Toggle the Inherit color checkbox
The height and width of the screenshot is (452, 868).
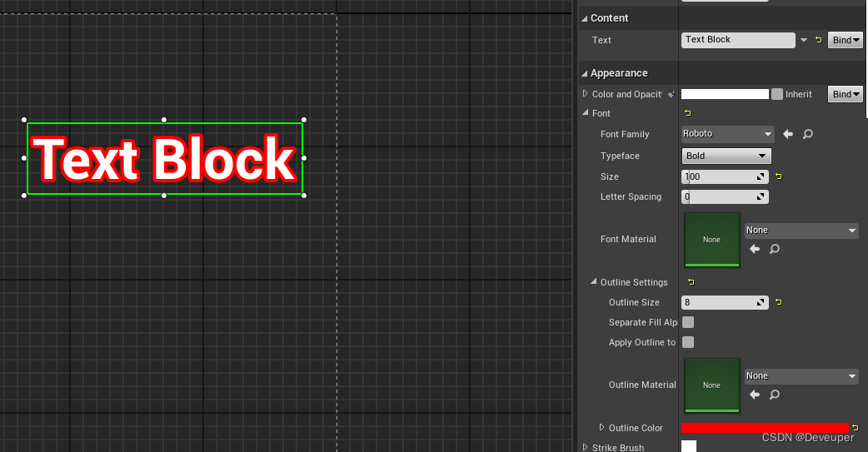point(777,94)
